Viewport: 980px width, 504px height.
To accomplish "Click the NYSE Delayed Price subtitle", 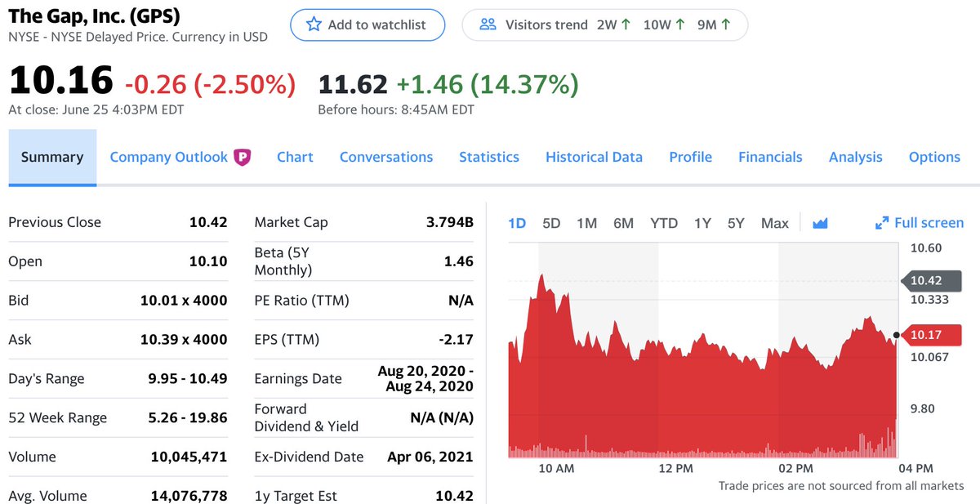I will [x=138, y=37].
